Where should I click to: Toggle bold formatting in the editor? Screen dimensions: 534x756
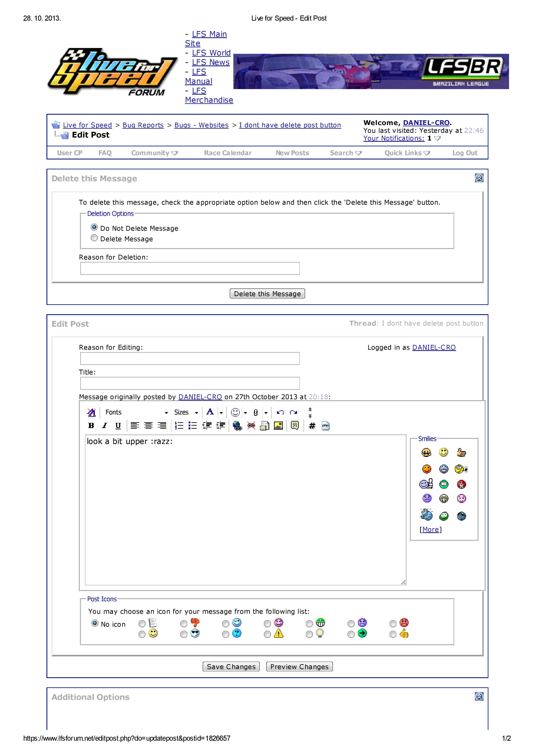click(x=91, y=425)
